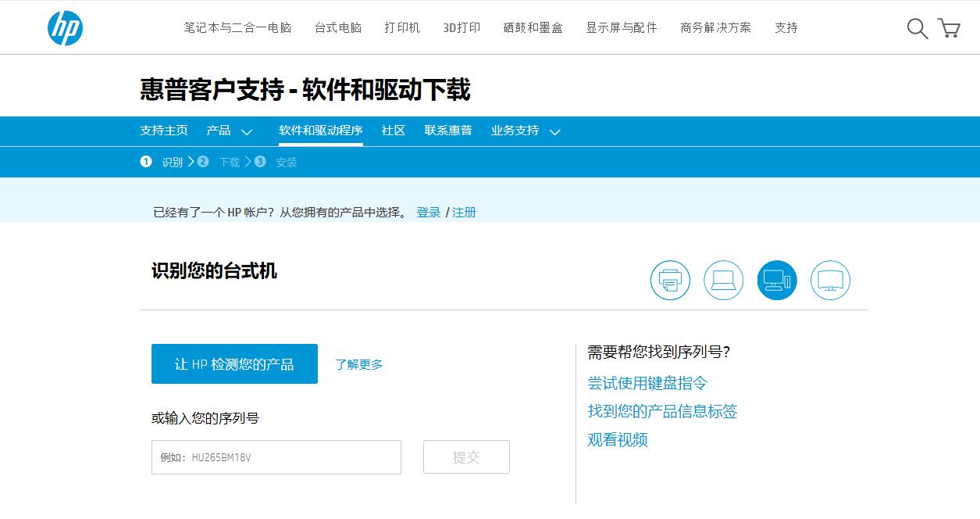The height and width of the screenshot is (519, 980).
Task: Expand the 业务支持 dropdown menu
Action: (525, 131)
